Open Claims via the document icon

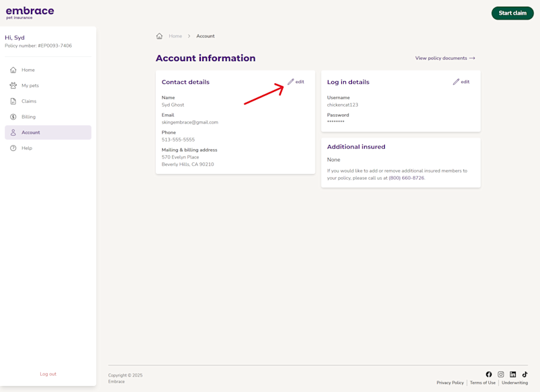click(13, 101)
